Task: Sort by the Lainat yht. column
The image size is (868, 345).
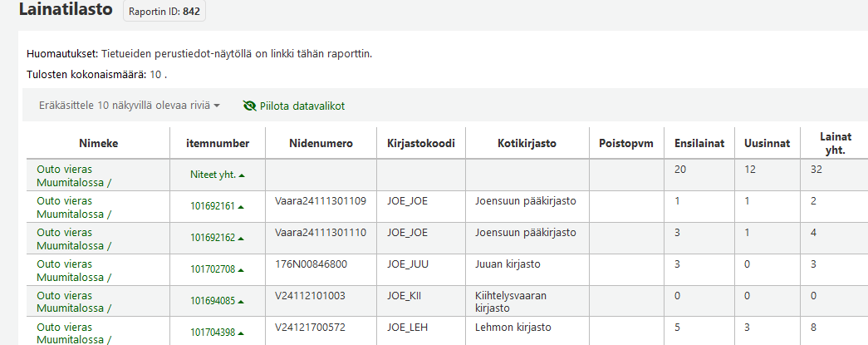Action: tap(833, 143)
